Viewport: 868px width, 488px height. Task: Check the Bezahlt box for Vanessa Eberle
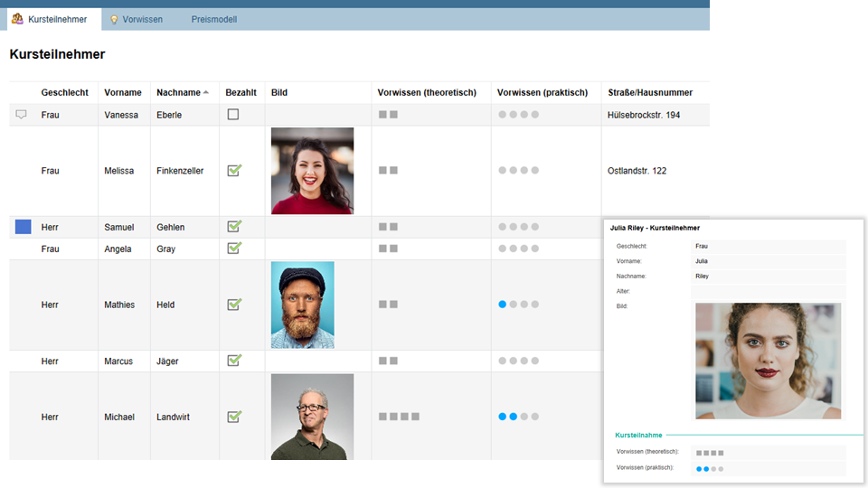point(233,115)
